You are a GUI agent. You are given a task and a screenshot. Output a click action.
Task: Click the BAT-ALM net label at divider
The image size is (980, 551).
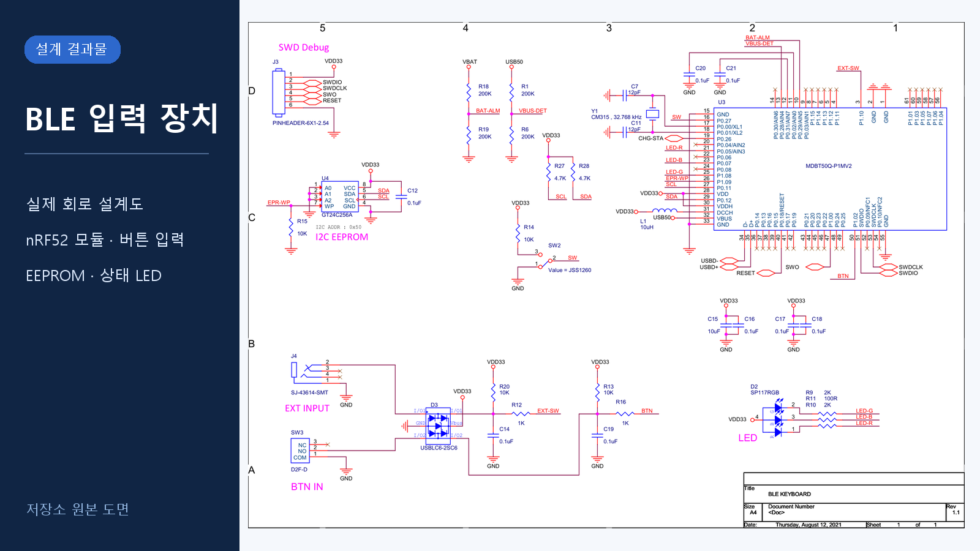pyautogui.click(x=488, y=111)
